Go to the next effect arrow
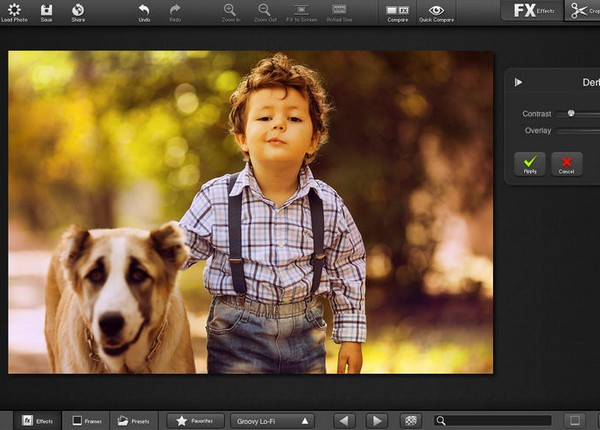The height and width of the screenshot is (430, 600). click(377, 421)
